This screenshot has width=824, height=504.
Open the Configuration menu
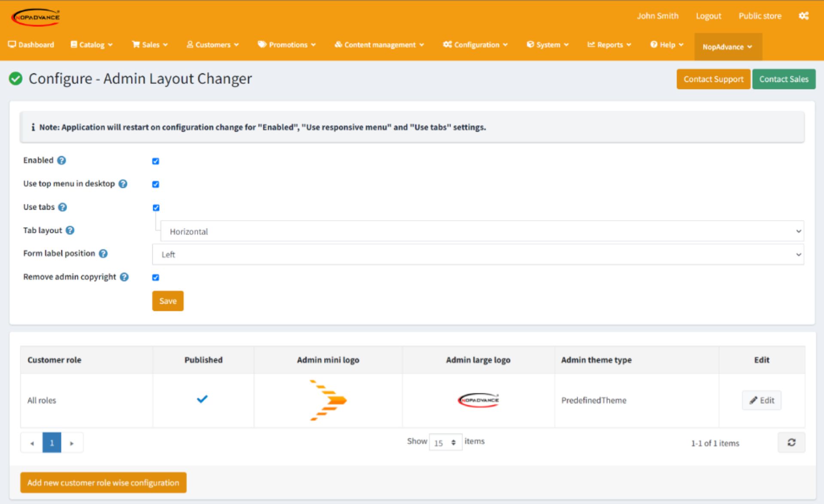pos(475,45)
